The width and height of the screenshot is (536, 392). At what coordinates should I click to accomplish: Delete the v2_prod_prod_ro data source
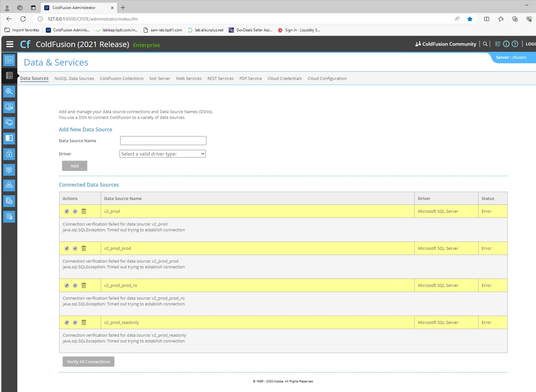click(84, 285)
